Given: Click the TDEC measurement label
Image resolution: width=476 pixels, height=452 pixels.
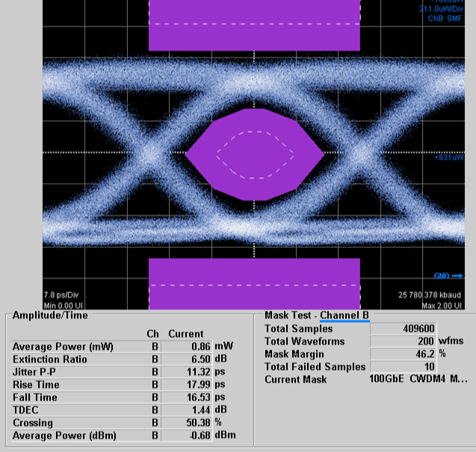Looking at the screenshot, I should pos(27,410).
